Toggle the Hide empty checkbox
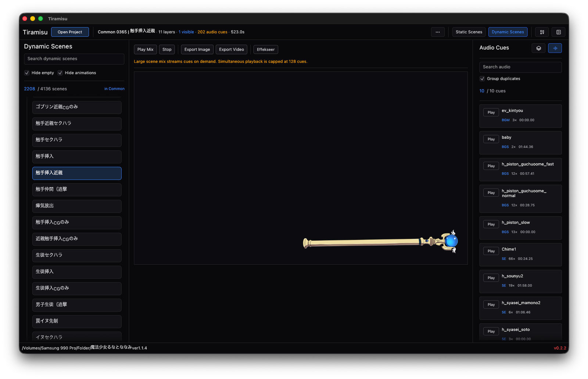The image size is (588, 379). 27,73
